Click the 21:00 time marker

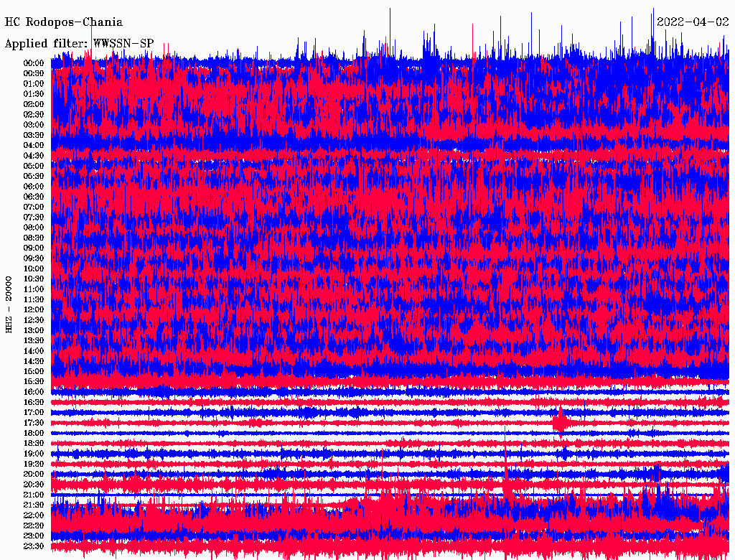[x=34, y=495]
